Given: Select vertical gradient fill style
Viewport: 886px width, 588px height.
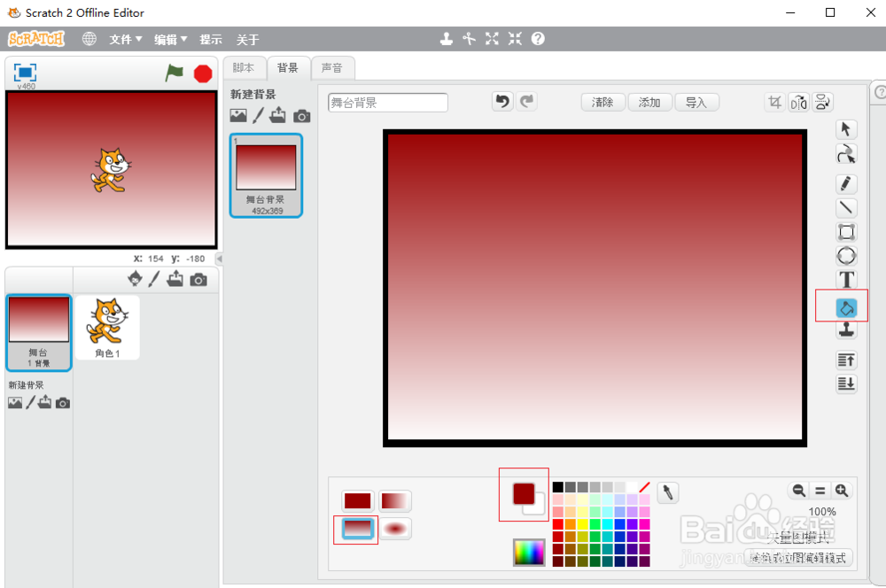Looking at the screenshot, I should (358, 529).
